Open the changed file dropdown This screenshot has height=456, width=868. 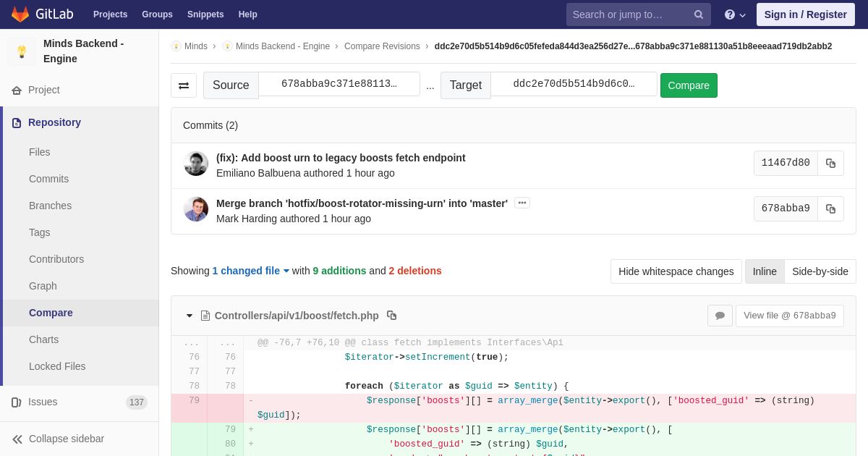coord(250,271)
